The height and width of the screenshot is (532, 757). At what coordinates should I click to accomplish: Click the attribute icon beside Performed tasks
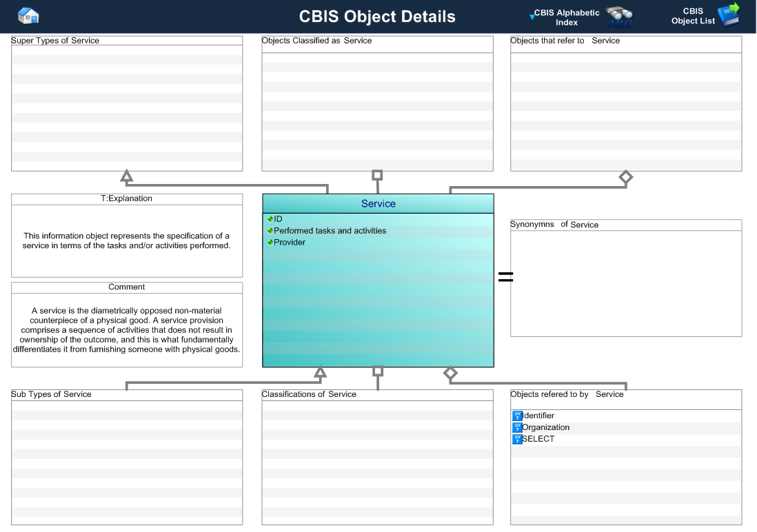(x=270, y=231)
